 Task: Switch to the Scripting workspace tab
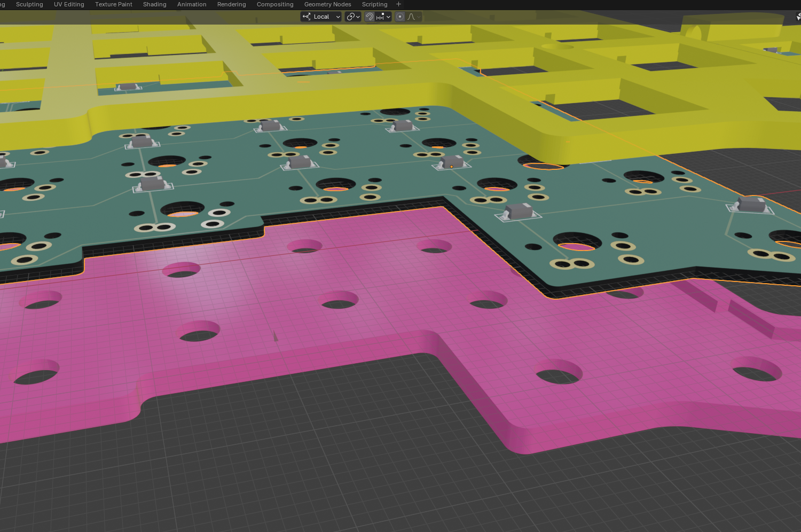click(x=374, y=4)
